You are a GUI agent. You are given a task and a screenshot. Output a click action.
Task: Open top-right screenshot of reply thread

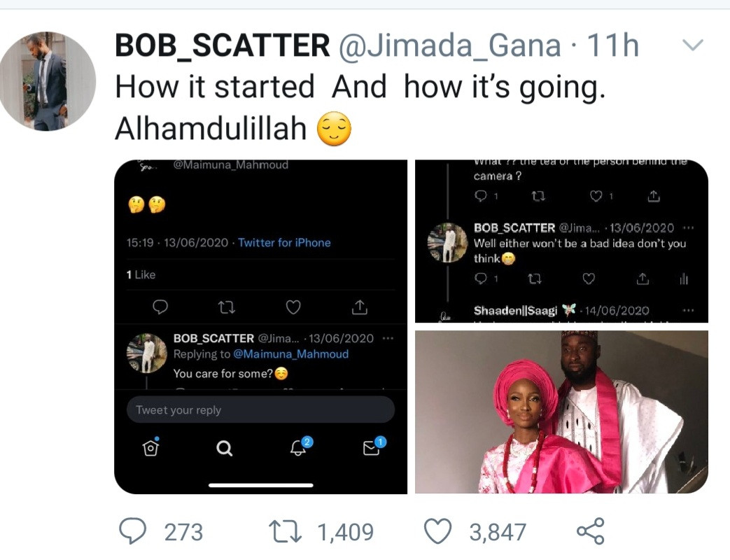pyautogui.click(x=561, y=241)
